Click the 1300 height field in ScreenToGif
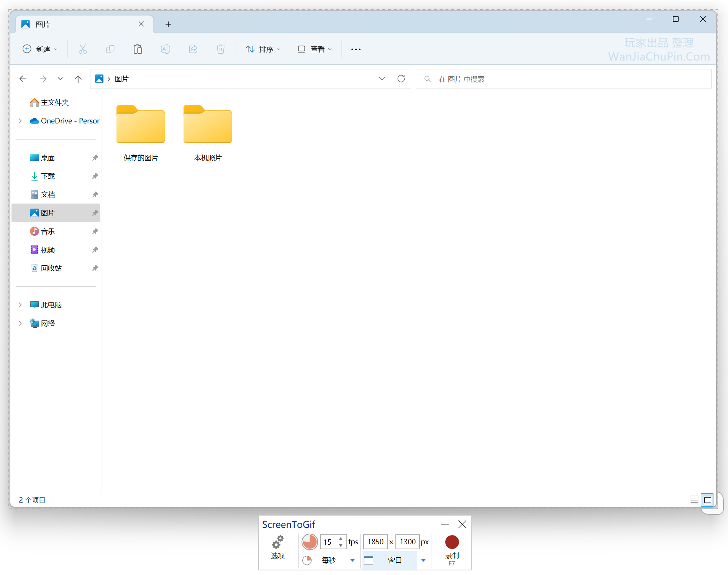 [408, 542]
